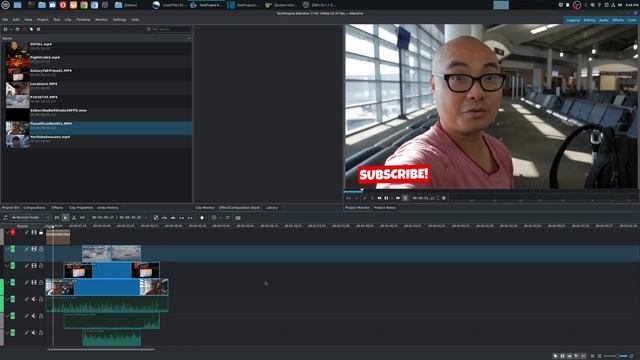The height and width of the screenshot is (360, 640).
Task: Open the tags icon in Project Bin toolbar
Action: (31, 29)
